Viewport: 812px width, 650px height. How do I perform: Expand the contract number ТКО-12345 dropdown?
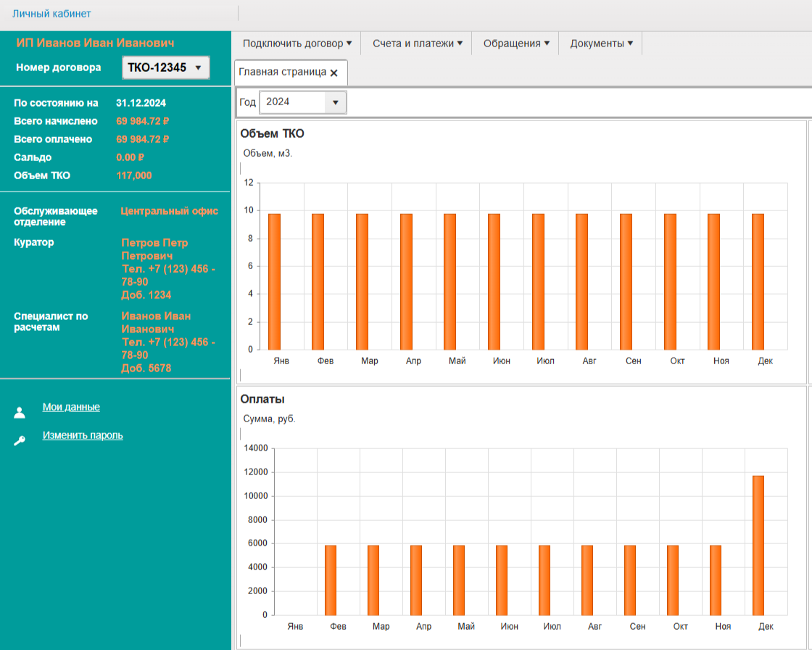166,67
